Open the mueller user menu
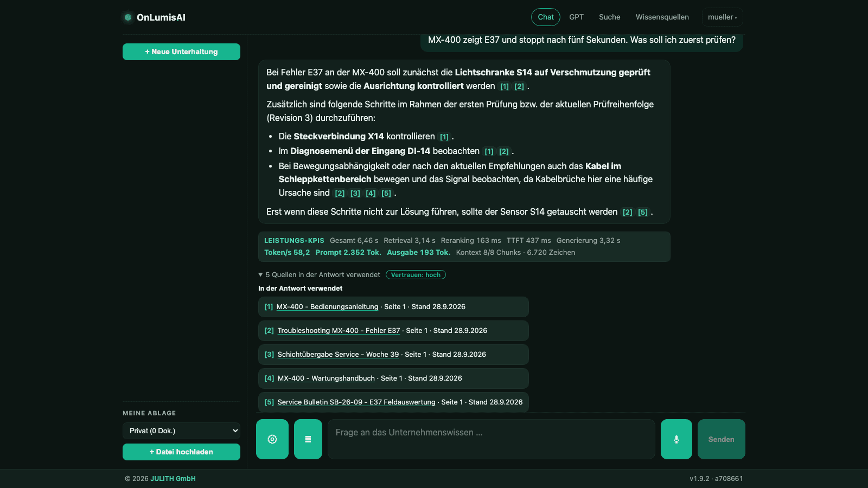The image size is (868, 488). pos(722,17)
